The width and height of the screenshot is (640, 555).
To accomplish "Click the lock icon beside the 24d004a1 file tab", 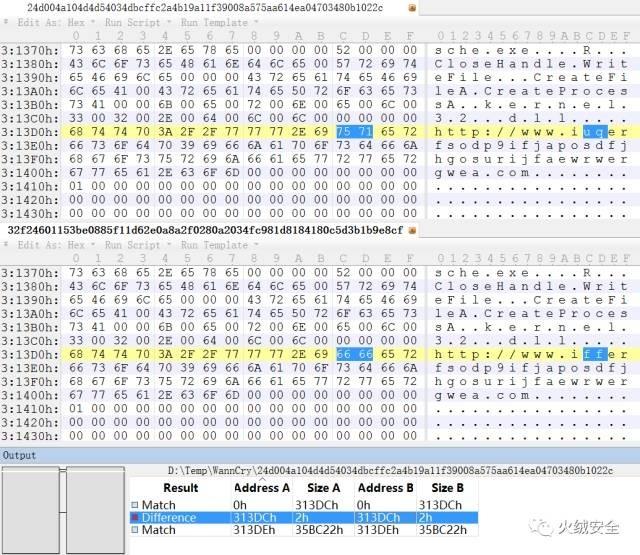I will click(412, 8).
